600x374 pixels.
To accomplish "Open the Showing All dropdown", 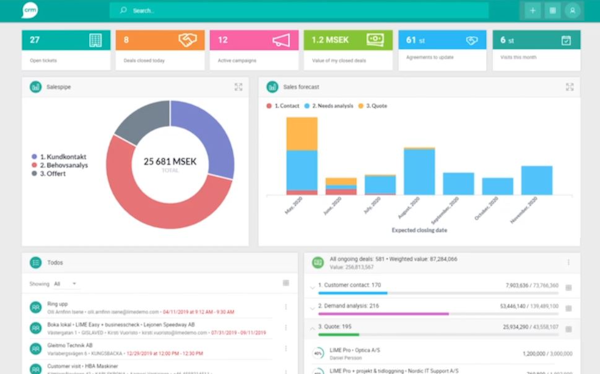I will 65,284.
